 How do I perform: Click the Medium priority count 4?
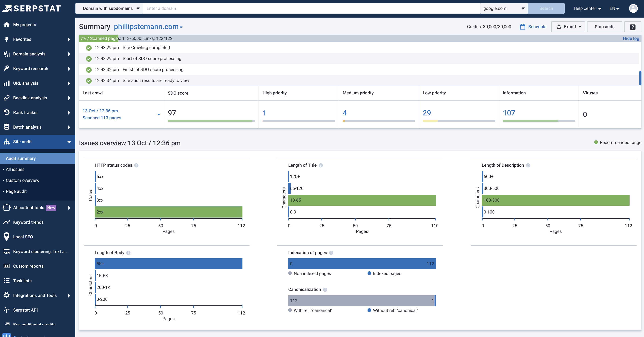(x=344, y=113)
